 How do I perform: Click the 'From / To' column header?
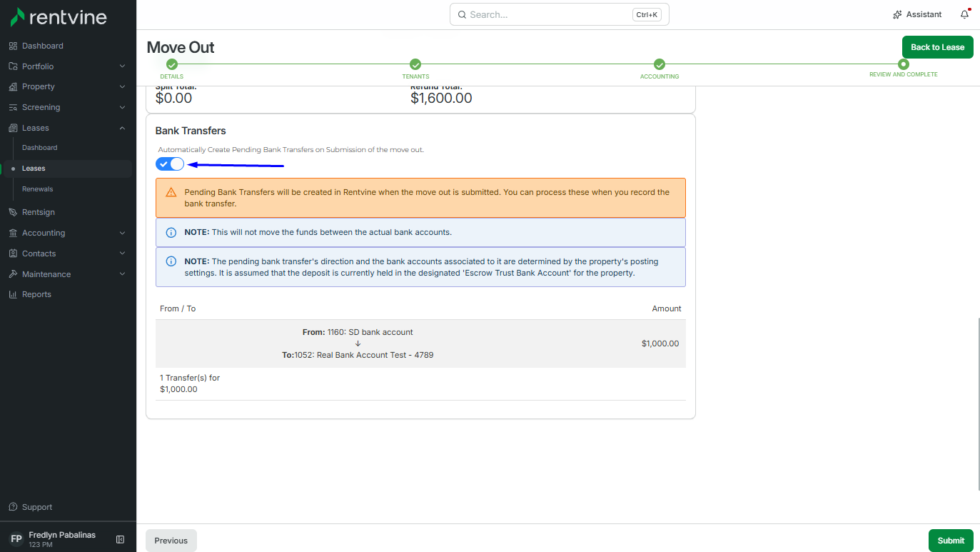178,308
